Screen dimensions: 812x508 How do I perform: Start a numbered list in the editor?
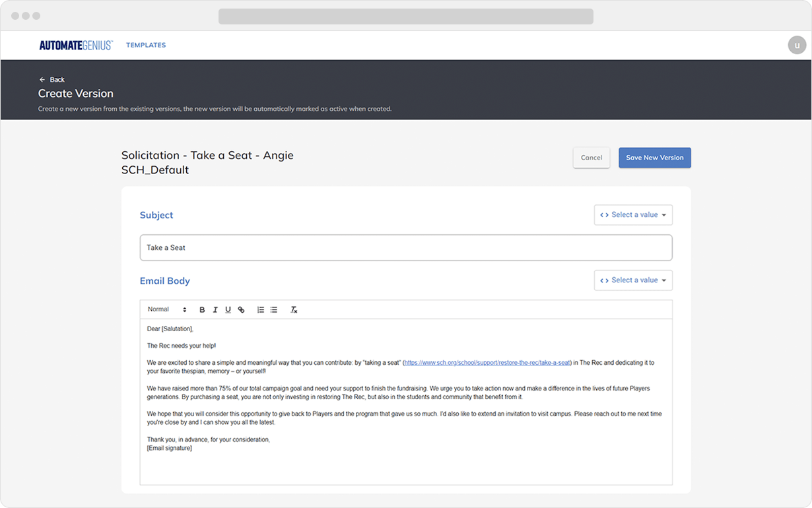[x=261, y=310]
